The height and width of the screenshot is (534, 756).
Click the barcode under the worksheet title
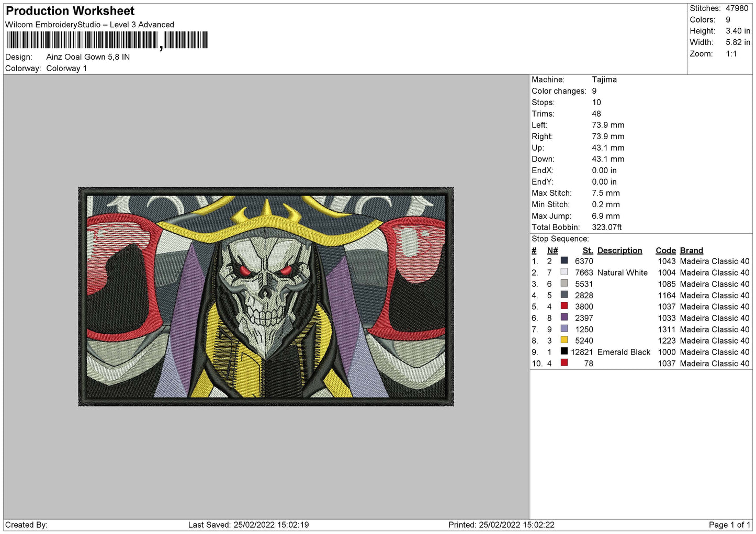pos(107,40)
